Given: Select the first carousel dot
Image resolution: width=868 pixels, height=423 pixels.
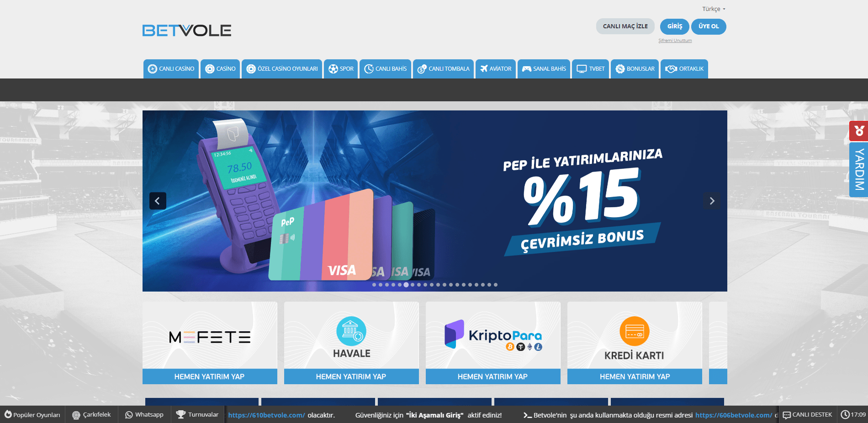Looking at the screenshot, I should (374, 285).
